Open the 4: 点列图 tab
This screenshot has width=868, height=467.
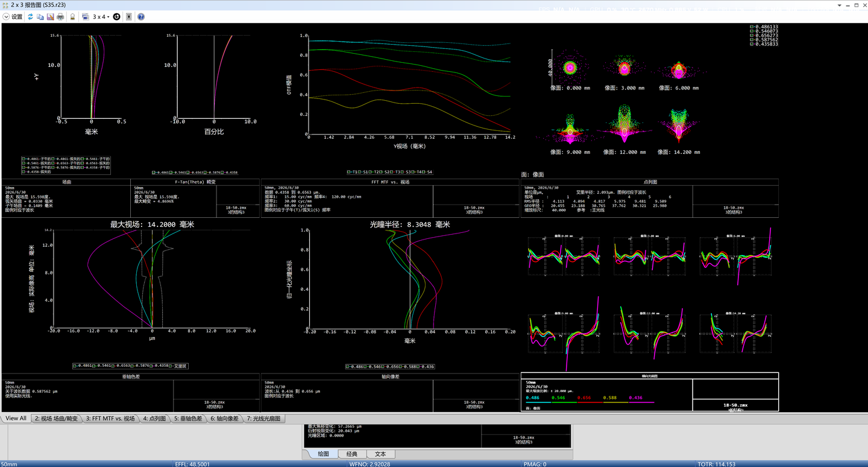(x=155, y=418)
